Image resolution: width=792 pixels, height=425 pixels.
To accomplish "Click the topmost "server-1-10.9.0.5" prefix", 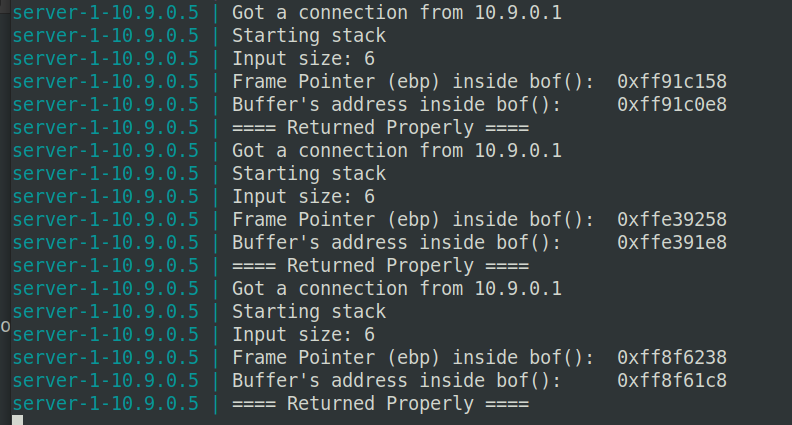I will point(105,13).
